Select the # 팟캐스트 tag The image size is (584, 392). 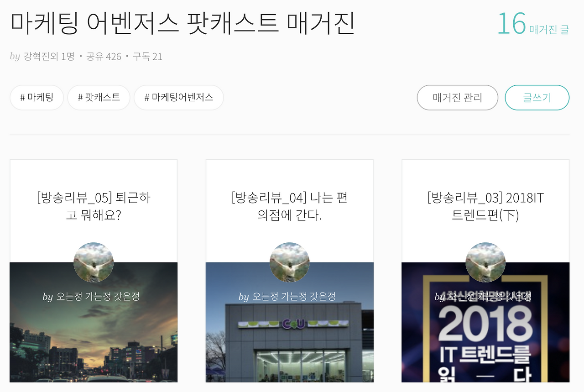[x=99, y=98]
